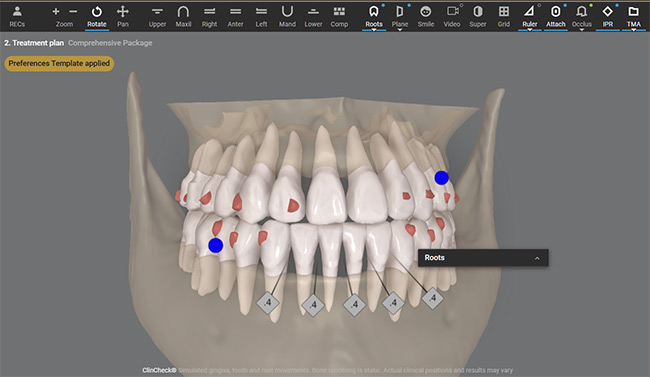650x377 pixels.
Task: Toggle Superimposition with Super button
Action: click(478, 17)
